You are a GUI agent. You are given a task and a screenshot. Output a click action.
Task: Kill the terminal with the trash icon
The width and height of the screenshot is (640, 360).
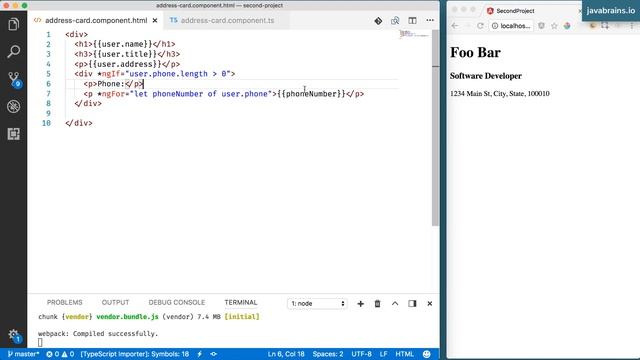378,304
